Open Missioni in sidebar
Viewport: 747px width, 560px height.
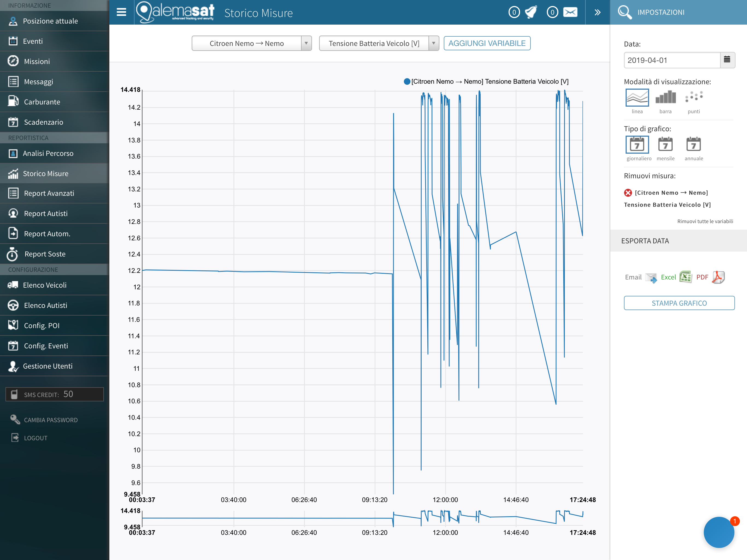[x=54, y=62]
